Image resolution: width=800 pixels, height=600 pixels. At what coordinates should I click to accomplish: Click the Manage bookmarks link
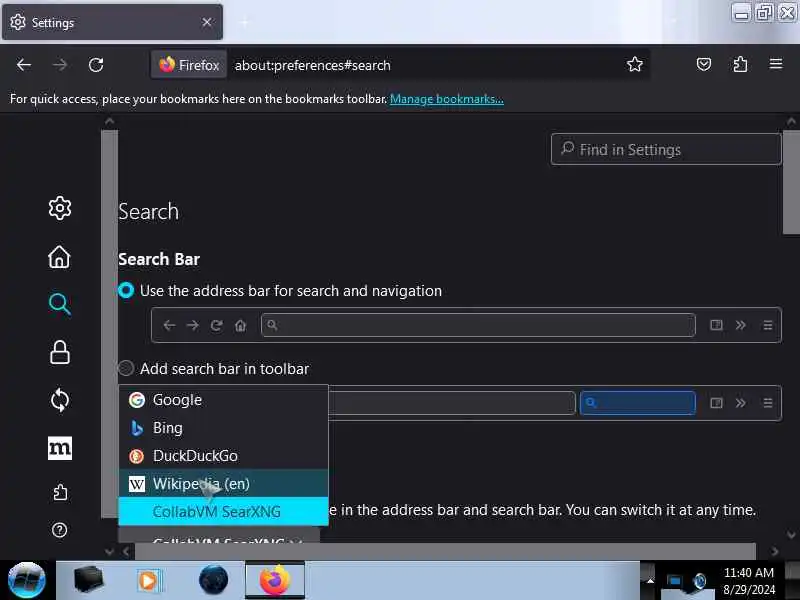(x=446, y=99)
